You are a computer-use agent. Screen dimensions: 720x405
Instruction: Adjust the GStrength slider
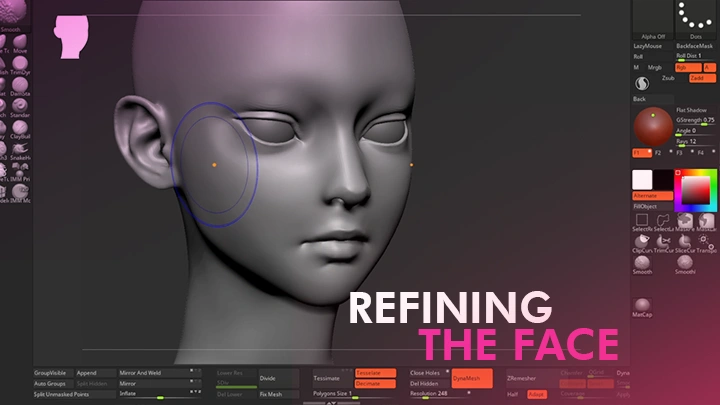click(x=695, y=120)
